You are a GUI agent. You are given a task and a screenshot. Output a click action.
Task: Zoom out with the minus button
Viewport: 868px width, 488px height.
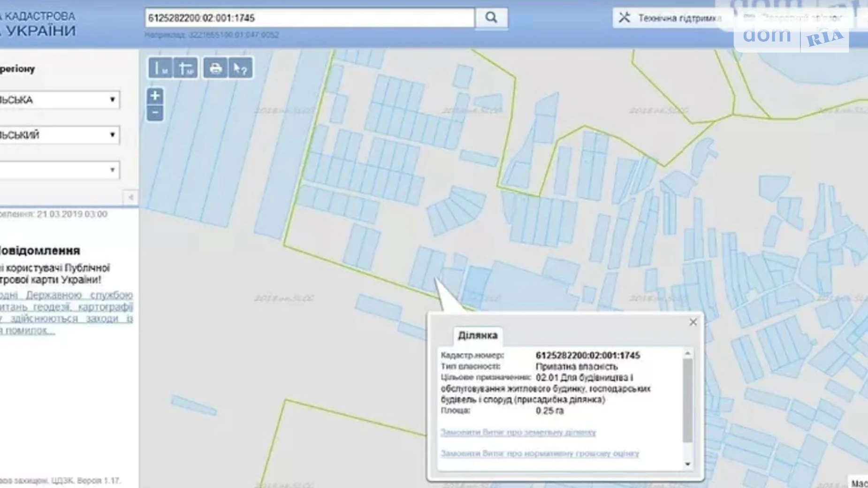click(x=155, y=113)
